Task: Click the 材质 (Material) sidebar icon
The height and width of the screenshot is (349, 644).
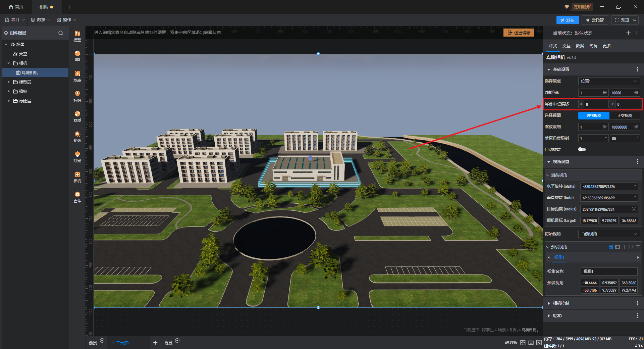Action: pos(77,116)
